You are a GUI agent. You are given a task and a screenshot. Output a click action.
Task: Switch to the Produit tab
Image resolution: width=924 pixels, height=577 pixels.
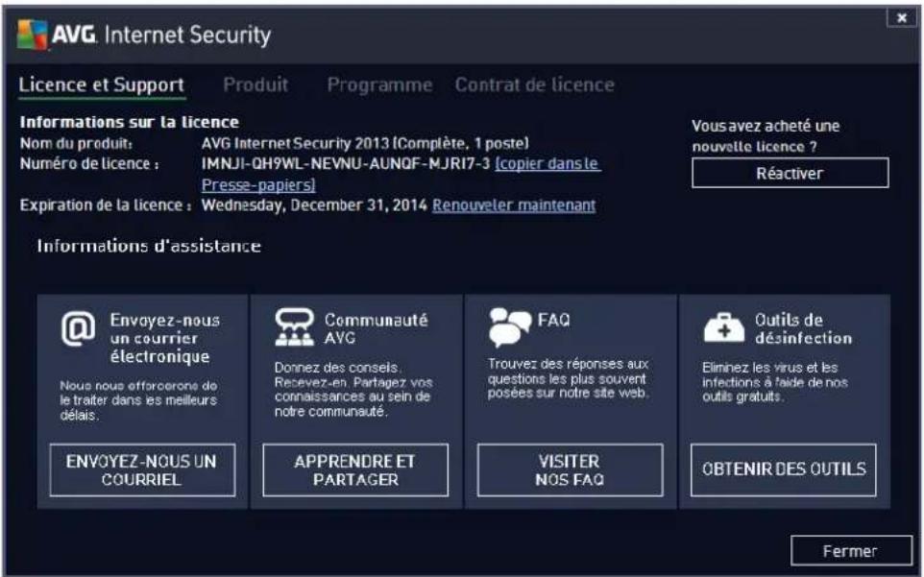click(x=255, y=84)
